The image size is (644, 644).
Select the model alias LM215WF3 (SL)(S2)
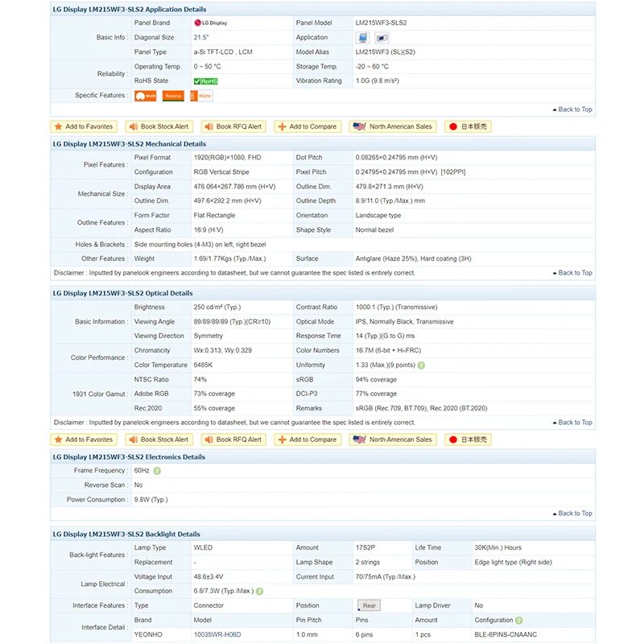pos(386,52)
